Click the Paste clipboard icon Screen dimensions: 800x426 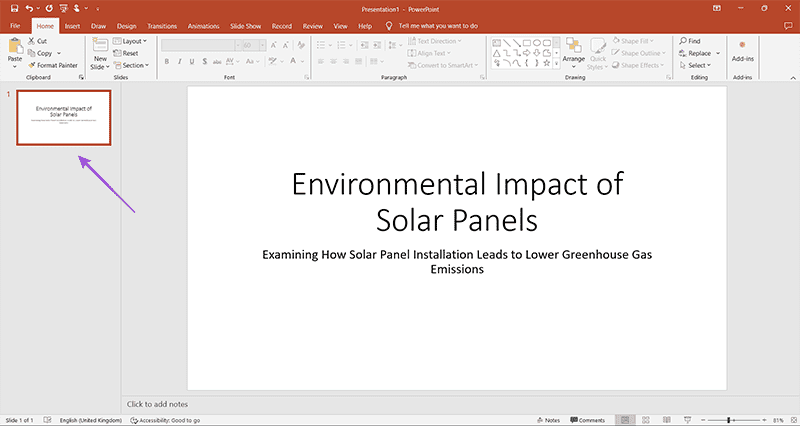tap(15, 46)
